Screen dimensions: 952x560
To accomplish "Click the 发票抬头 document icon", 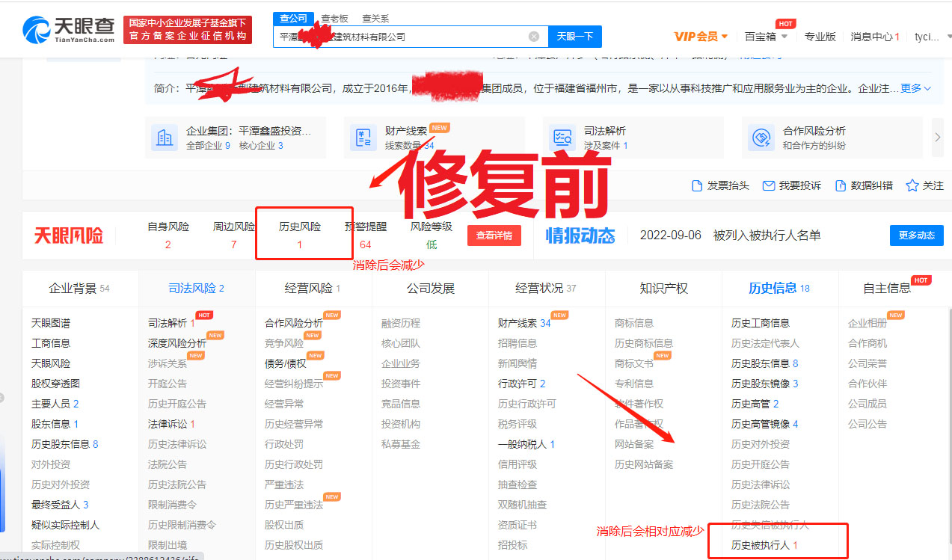I will coord(697,185).
